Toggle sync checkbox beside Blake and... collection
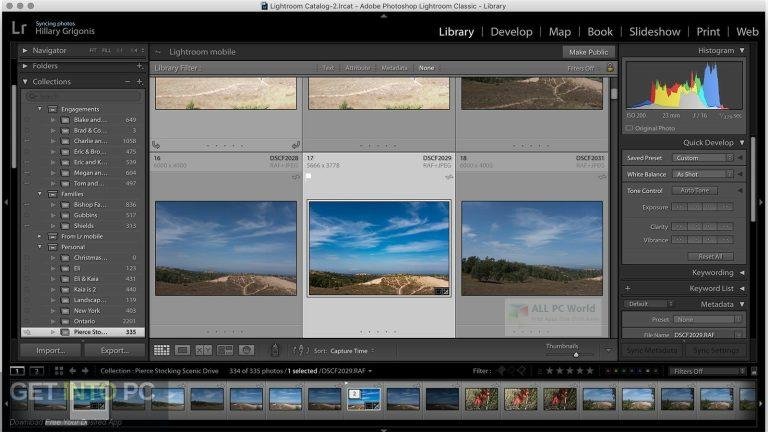 (x=27, y=120)
